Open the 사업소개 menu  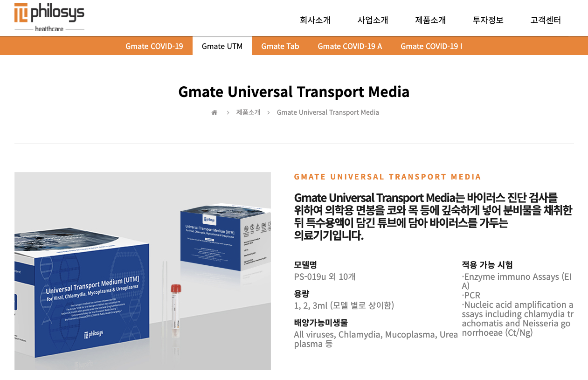click(x=373, y=20)
